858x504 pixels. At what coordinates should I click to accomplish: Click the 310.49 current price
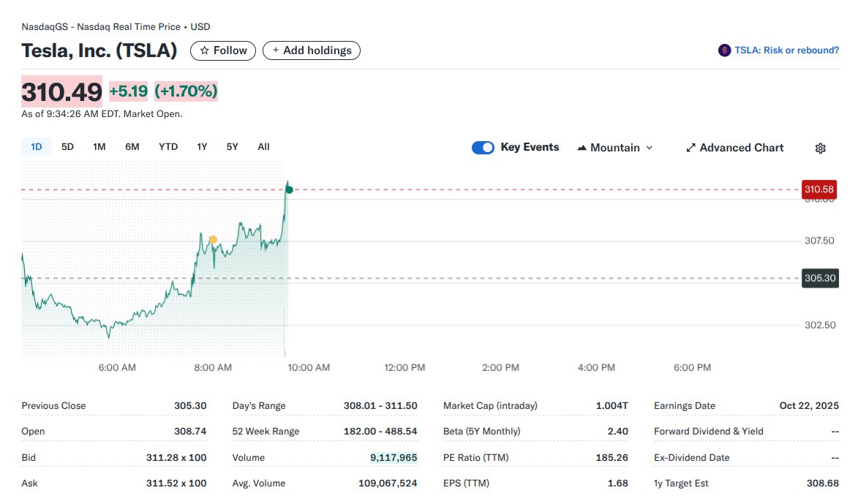(x=62, y=91)
